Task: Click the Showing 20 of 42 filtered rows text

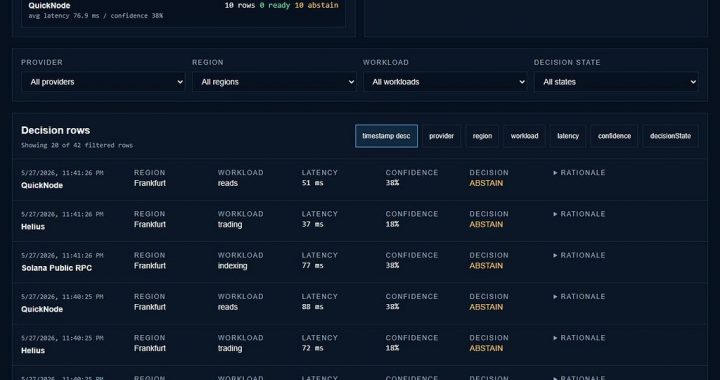Action: [77, 145]
